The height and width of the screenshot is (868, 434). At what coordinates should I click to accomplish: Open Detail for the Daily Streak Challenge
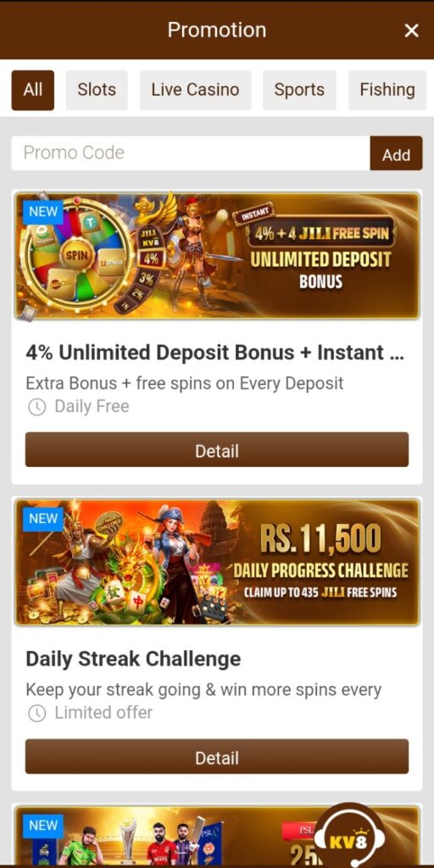pyautogui.click(x=217, y=756)
